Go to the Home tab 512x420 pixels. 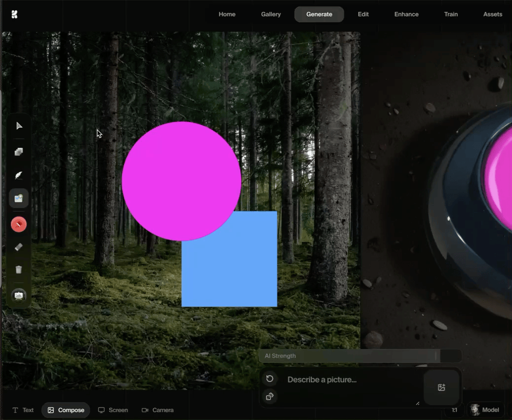(x=227, y=14)
